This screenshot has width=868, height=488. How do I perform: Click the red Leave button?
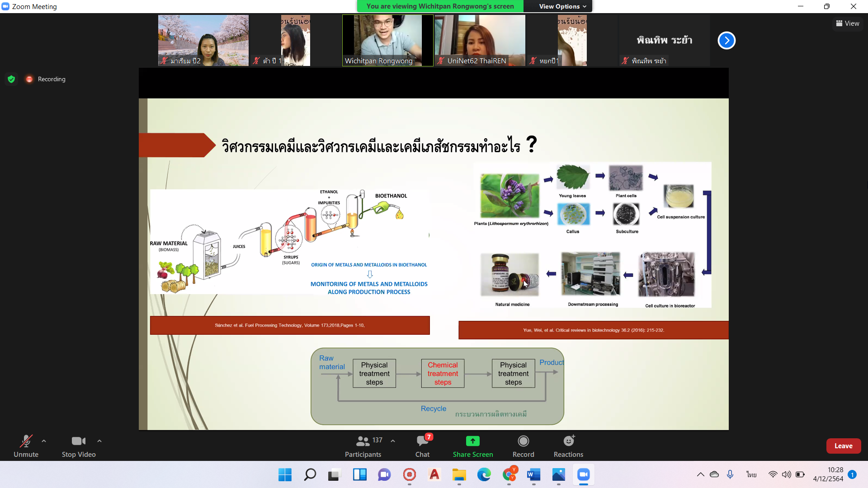(x=843, y=446)
